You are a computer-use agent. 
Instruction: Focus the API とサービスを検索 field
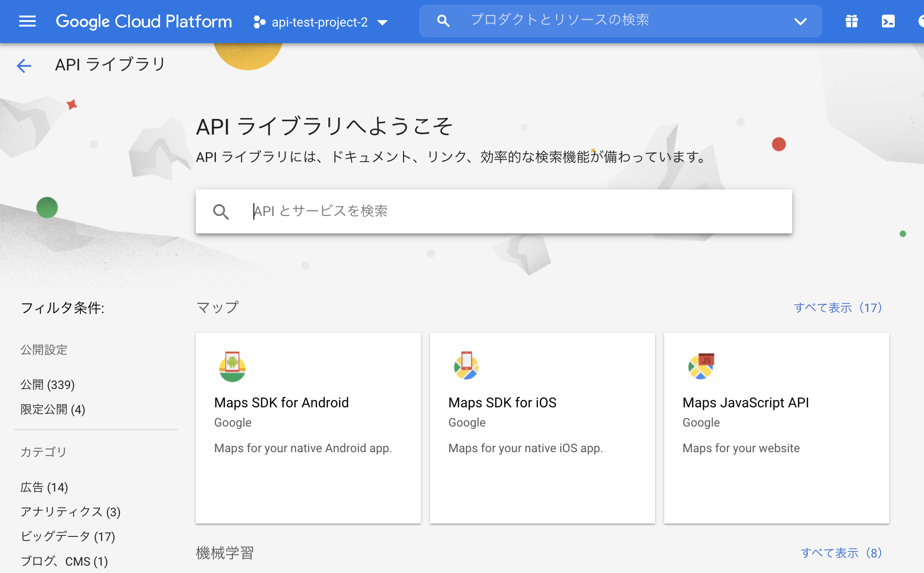click(x=494, y=211)
